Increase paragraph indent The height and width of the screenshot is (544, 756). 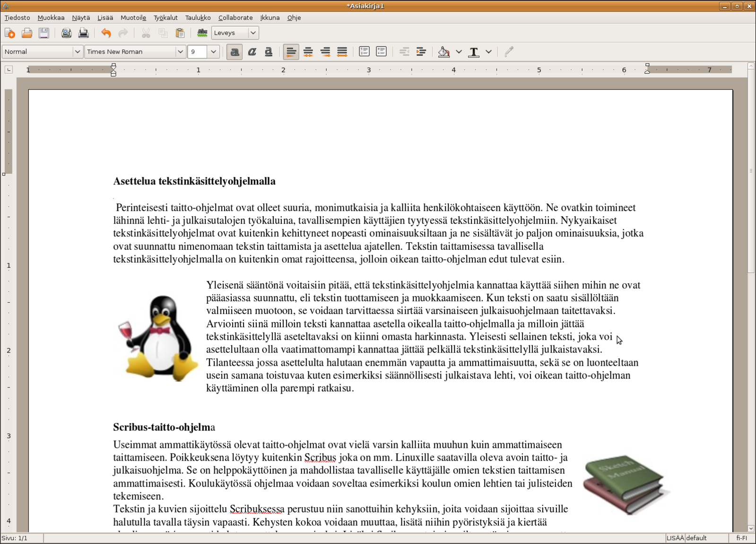[421, 52]
